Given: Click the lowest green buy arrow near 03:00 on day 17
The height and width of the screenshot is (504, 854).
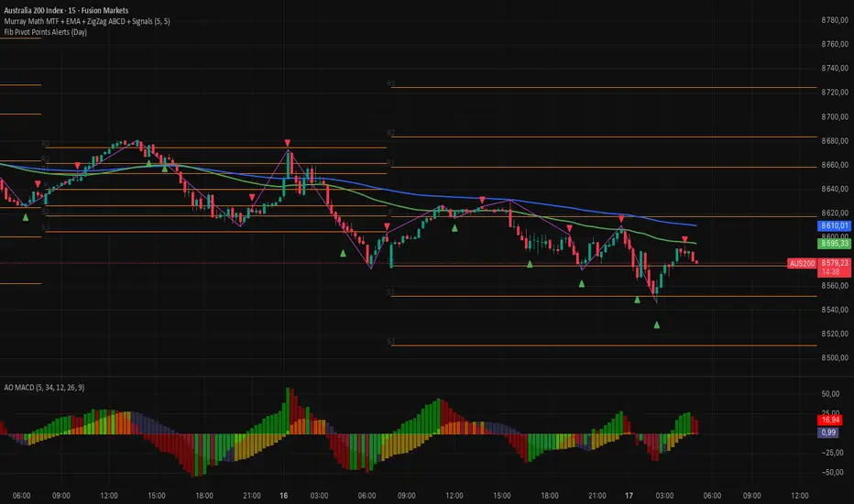Looking at the screenshot, I should (x=657, y=324).
